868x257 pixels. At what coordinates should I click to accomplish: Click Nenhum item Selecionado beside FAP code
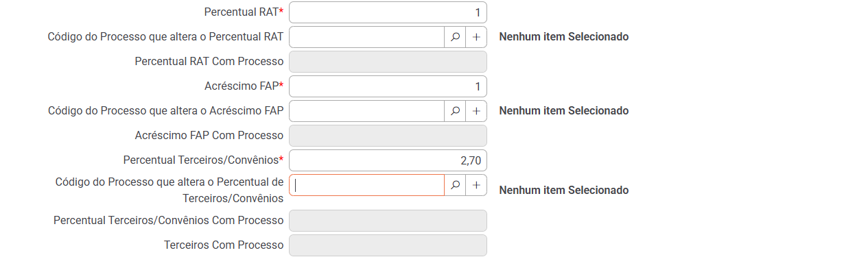[x=564, y=111]
